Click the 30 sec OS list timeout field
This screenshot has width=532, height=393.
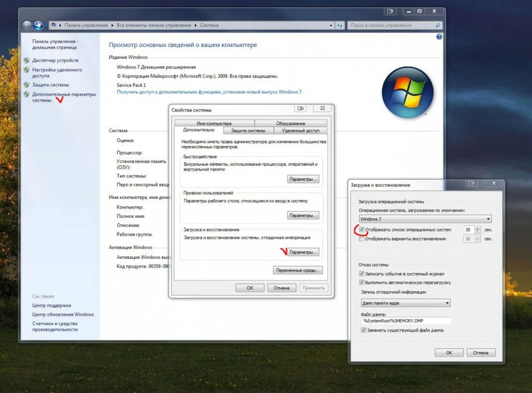pos(468,230)
